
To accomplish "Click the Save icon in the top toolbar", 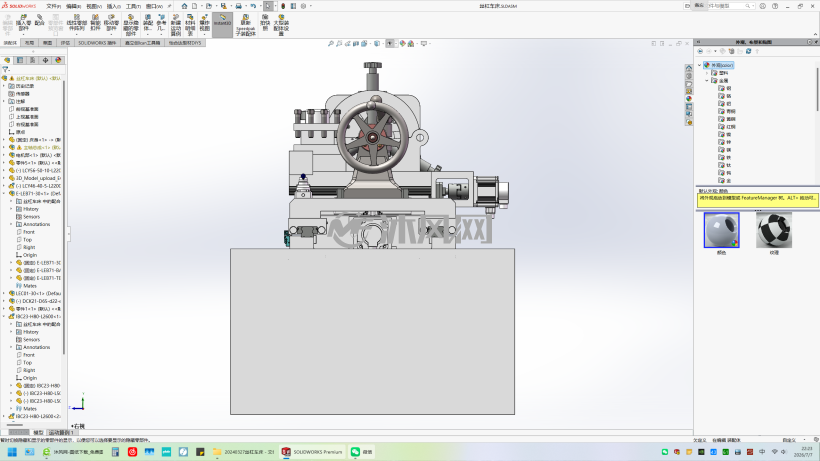I will (x=223, y=6).
